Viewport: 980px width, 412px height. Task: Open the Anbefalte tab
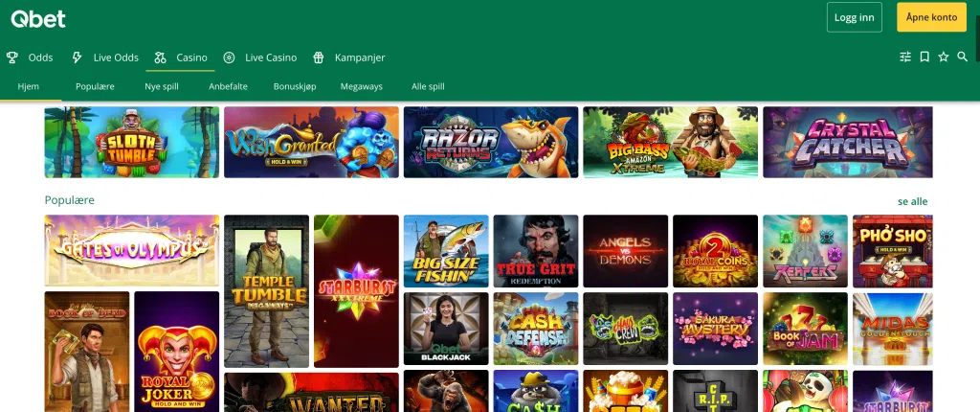(228, 86)
